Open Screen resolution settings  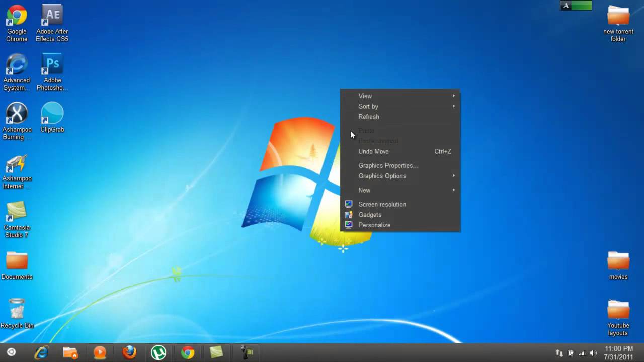pos(400,204)
